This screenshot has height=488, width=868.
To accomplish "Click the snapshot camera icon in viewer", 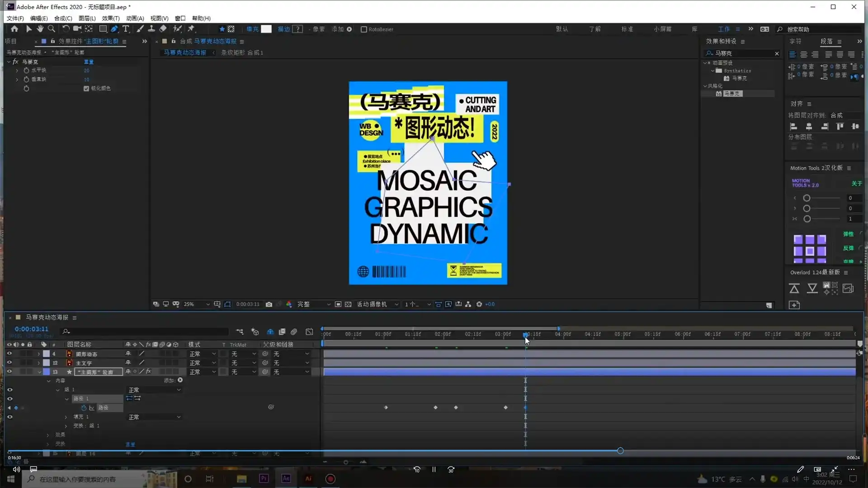I will (x=269, y=304).
